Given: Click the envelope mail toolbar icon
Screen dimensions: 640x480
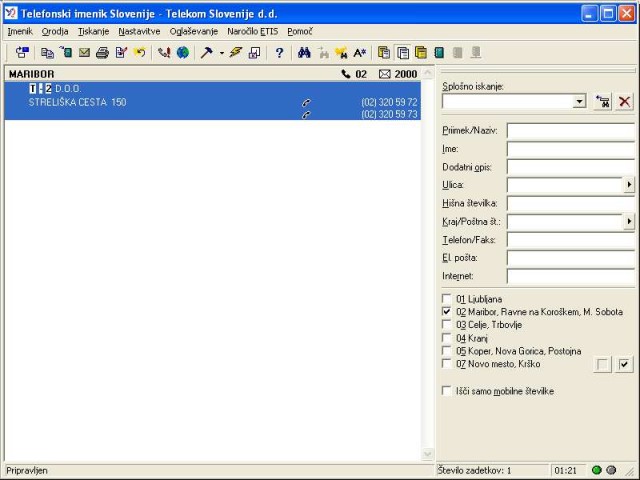Looking at the screenshot, I should tap(84, 52).
